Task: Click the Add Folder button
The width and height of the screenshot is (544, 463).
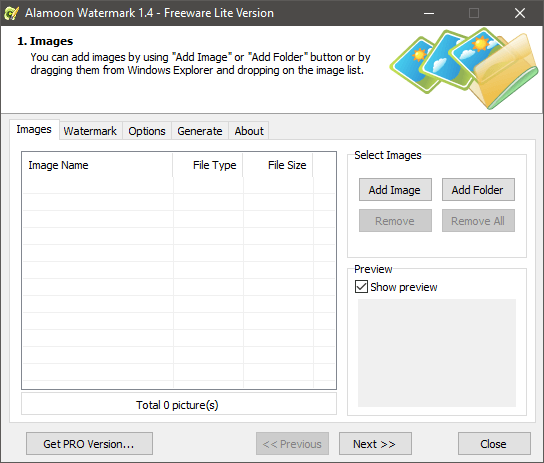Action: 478,190
